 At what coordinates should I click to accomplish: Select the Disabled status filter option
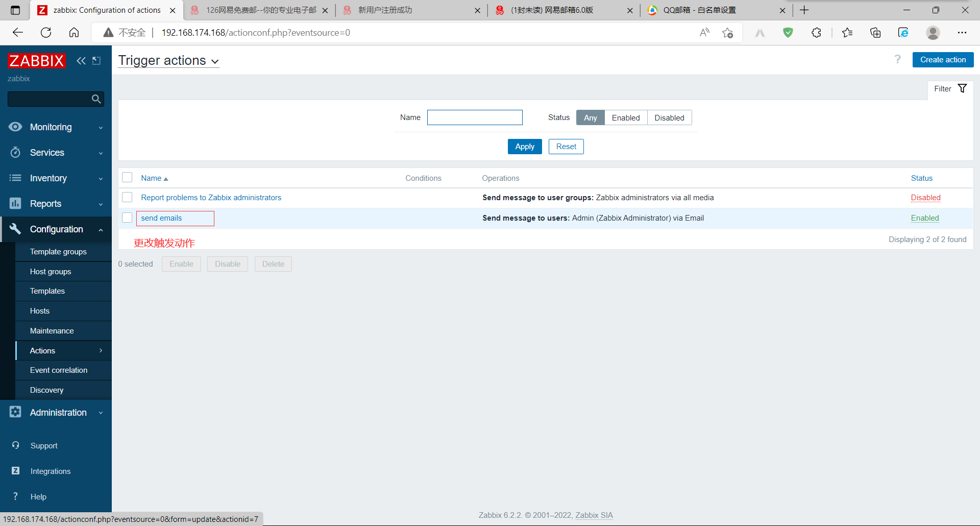pos(669,117)
